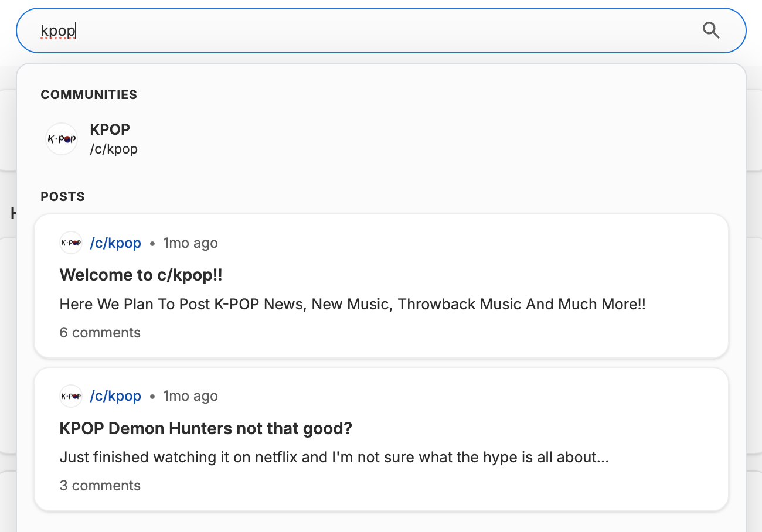Open the KPOP community result name
This screenshot has width=762, height=532.
(110, 129)
